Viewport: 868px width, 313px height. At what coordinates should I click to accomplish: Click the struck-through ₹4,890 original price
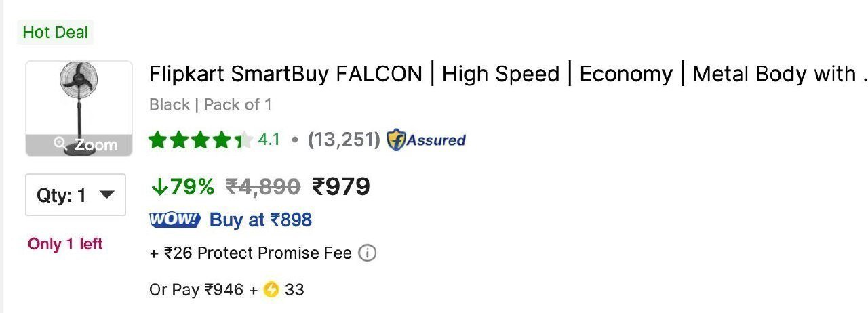coord(262,186)
